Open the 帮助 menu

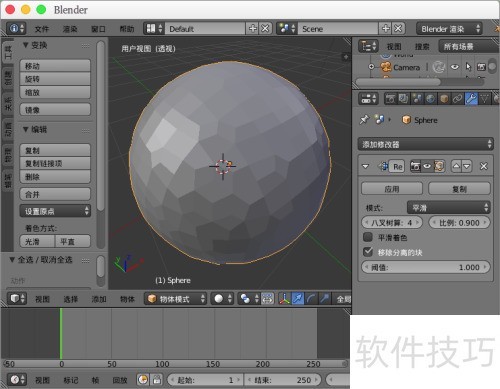pos(127,29)
